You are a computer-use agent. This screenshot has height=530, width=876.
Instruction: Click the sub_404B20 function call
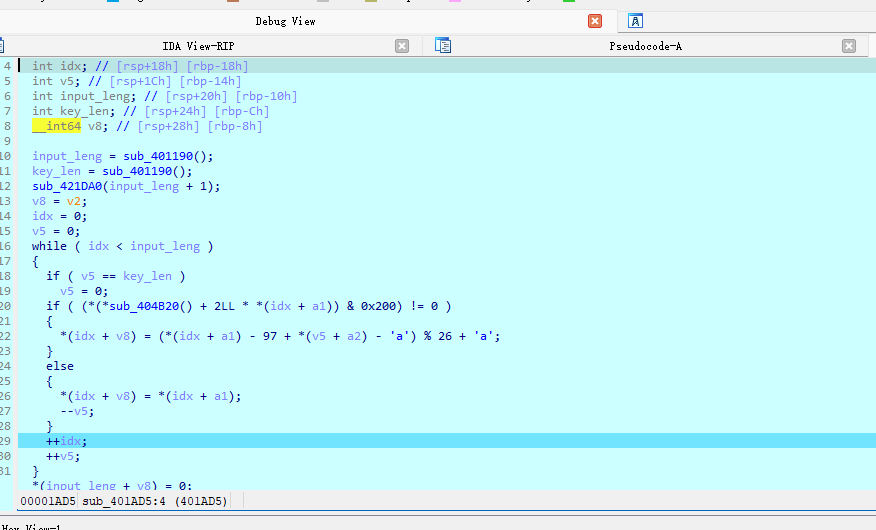(x=144, y=306)
